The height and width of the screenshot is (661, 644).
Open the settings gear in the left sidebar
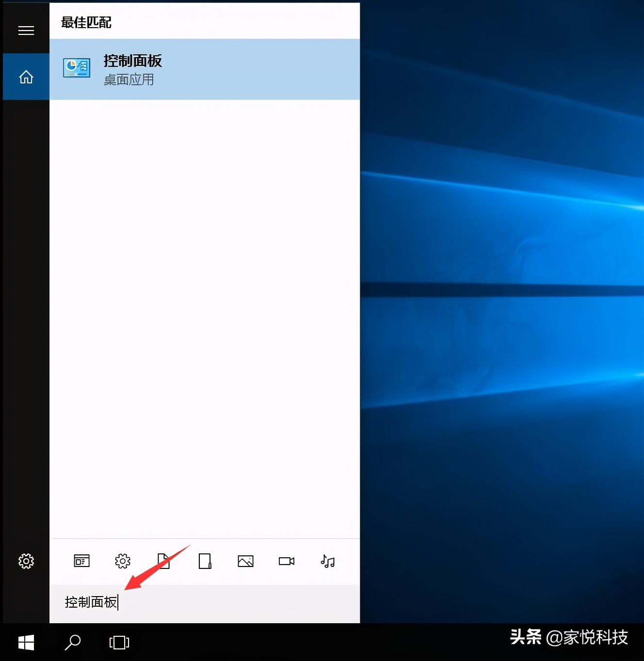point(26,561)
